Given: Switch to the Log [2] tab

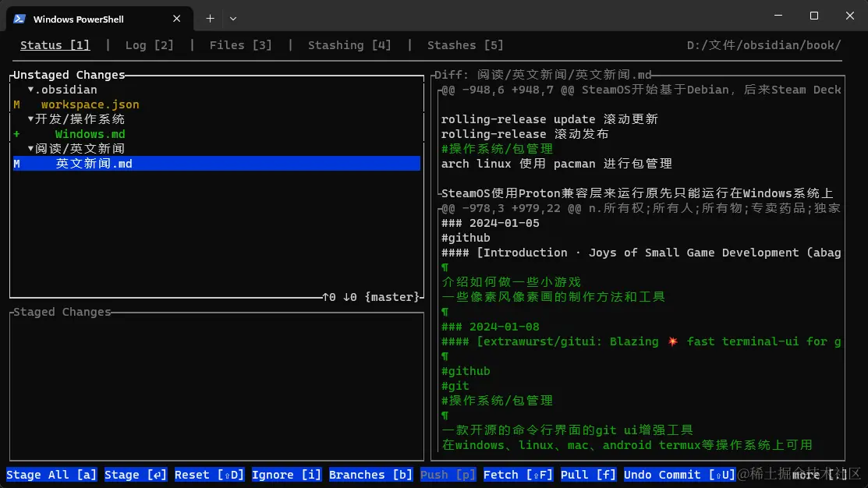Looking at the screenshot, I should [150, 45].
